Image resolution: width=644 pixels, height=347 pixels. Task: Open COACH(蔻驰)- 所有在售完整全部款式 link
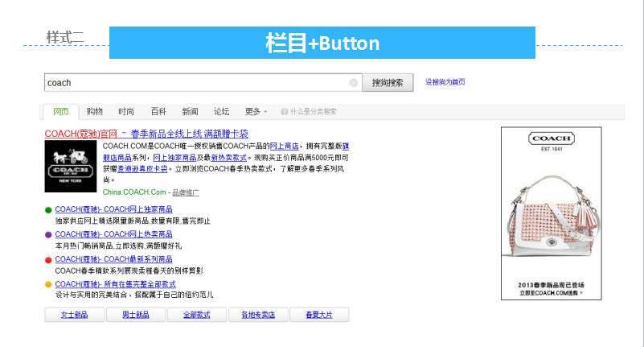tap(115, 284)
